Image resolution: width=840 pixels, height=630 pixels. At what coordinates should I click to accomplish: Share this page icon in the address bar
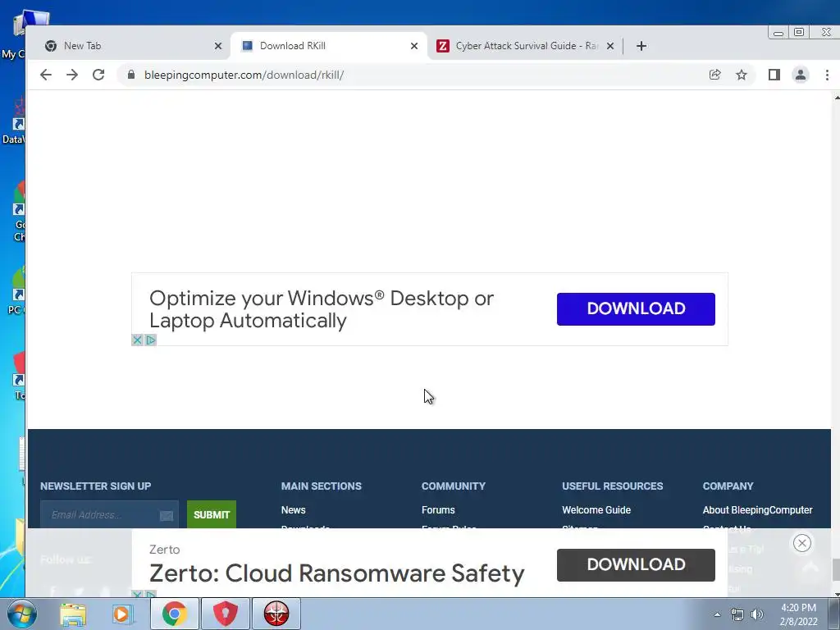point(714,75)
